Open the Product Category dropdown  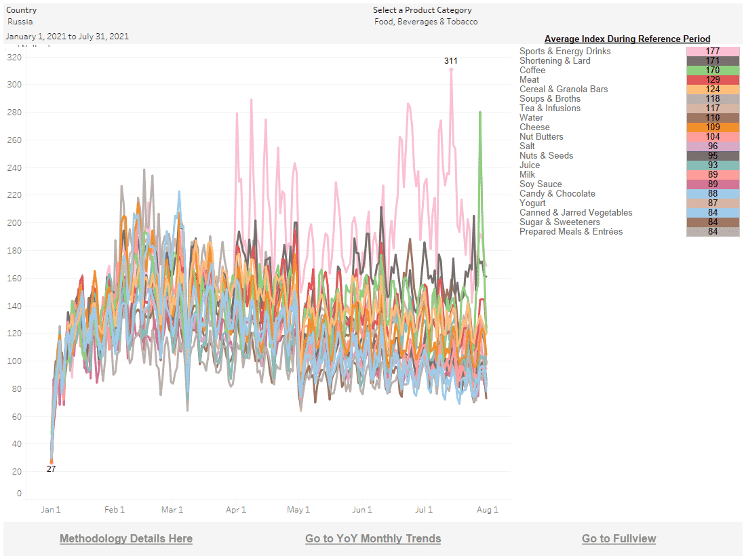[426, 22]
